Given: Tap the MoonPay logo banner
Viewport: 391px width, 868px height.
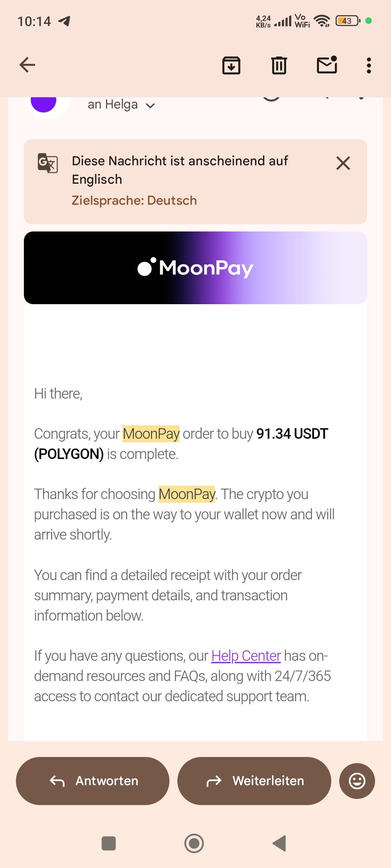Looking at the screenshot, I should click(195, 268).
